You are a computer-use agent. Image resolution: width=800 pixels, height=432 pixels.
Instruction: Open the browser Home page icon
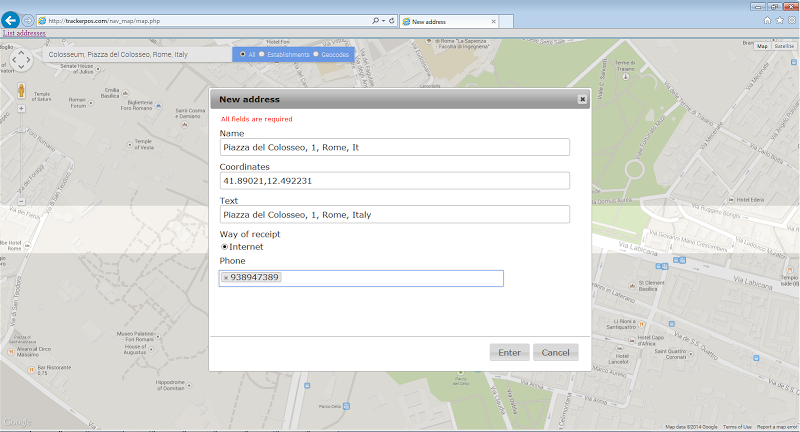(x=767, y=20)
